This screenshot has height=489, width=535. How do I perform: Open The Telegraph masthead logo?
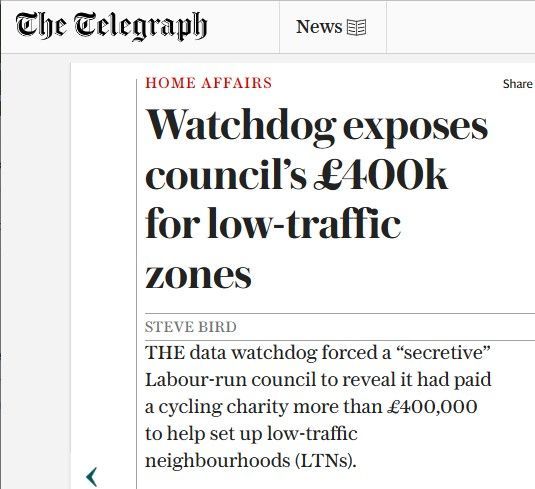(x=111, y=27)
